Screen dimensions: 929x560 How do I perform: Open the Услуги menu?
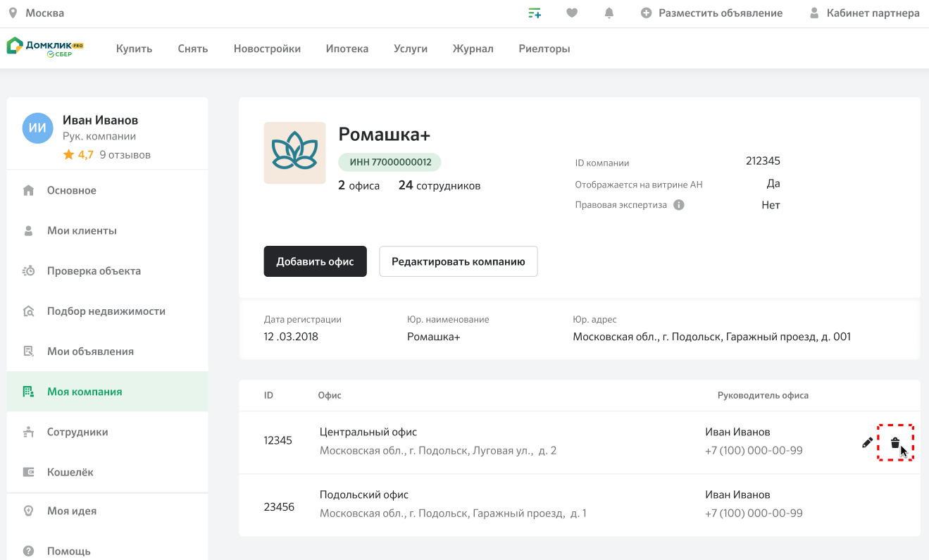coord(411,49)
